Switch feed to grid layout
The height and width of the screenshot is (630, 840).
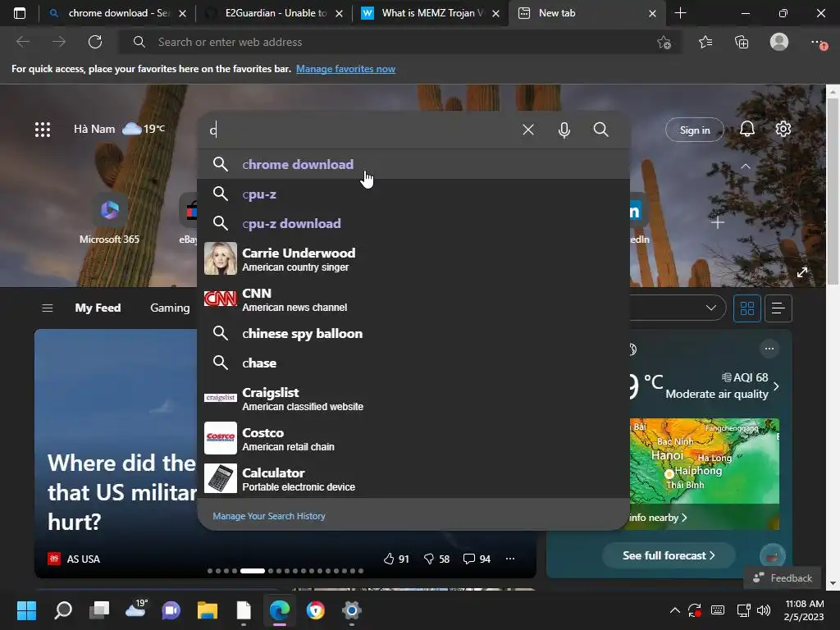tap(746, 308)
